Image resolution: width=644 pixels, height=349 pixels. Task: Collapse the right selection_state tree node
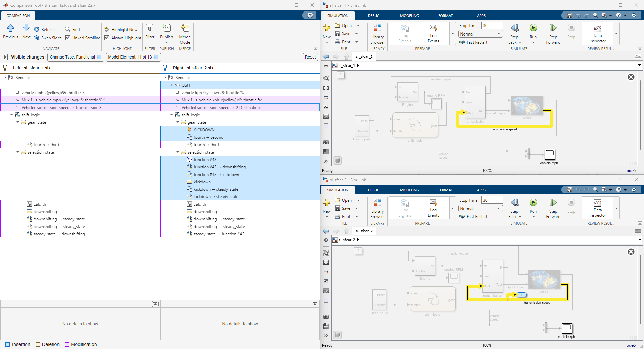tap(177, 152)
